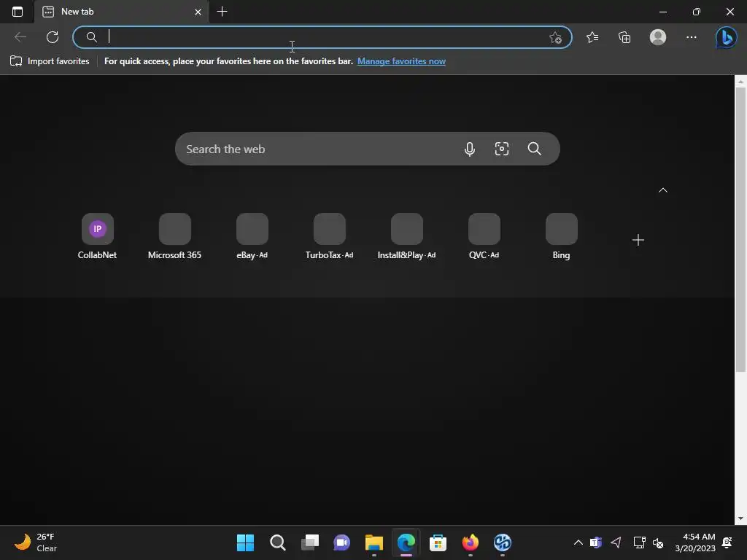The image size is (747, 560).
Task: Open Task View on the taskbar
Action: (309, 542)
